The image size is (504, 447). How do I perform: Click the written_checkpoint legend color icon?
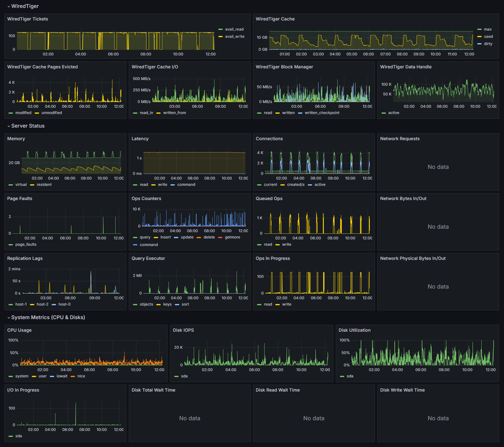pos(300,113)
